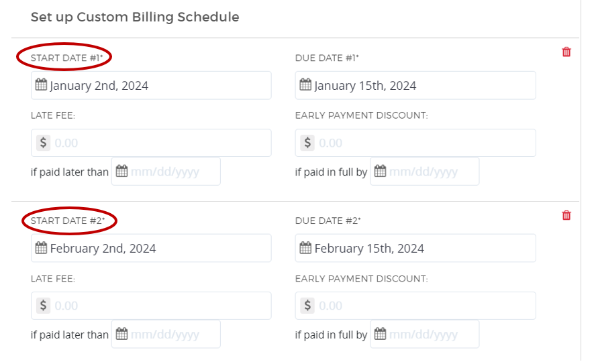The width and height of the screenshot is (598, 364).
Task: Click second Late Fee amount field
Action: 160,306
